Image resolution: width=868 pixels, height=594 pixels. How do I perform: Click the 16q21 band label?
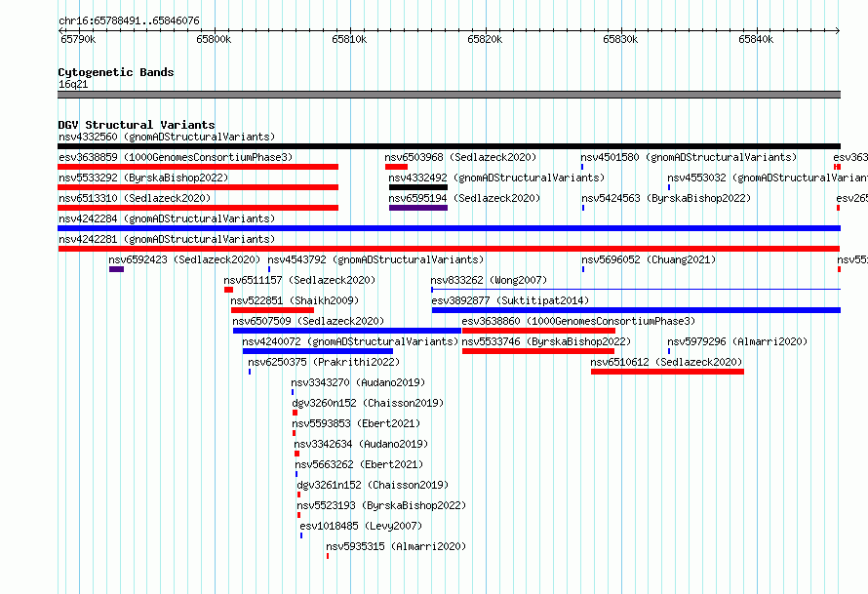click(x=73, y=84)
